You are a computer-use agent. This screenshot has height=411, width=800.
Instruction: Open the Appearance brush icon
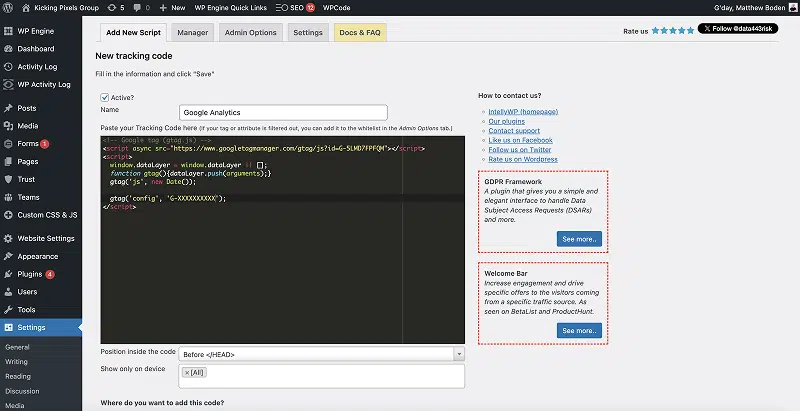coord(8,256)
